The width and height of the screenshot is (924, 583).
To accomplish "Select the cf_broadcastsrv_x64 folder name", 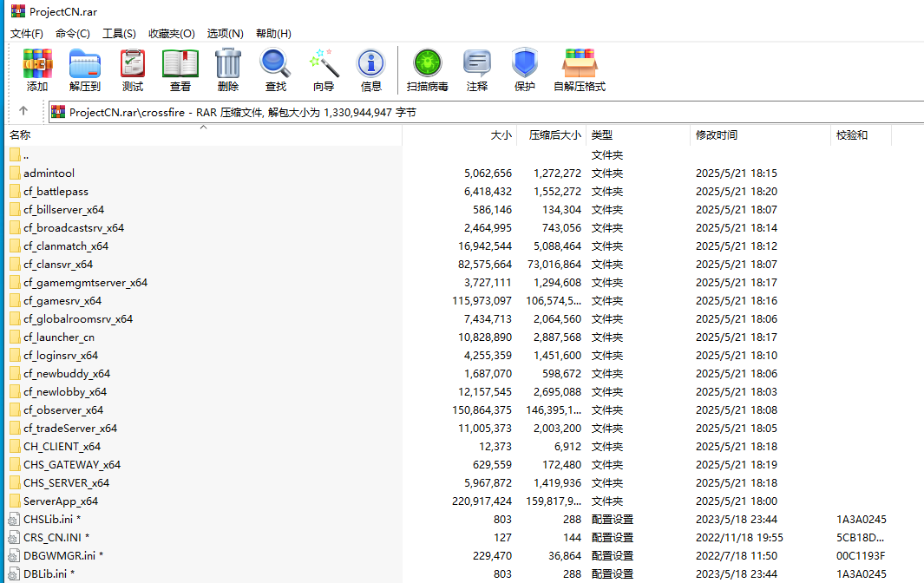I will 74,228.
